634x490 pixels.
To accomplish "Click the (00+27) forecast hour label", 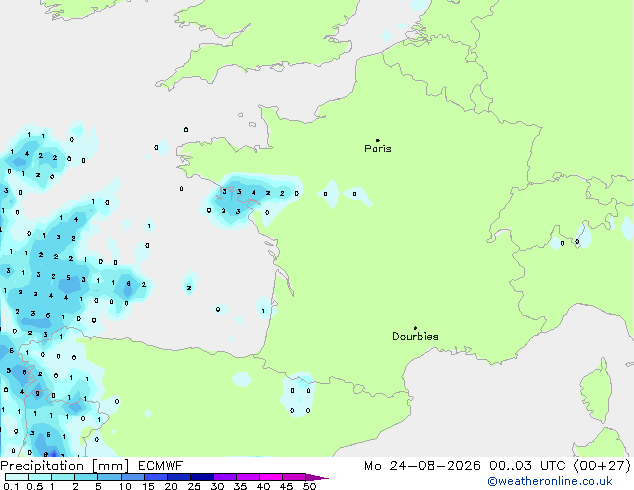I will (602, 466).
